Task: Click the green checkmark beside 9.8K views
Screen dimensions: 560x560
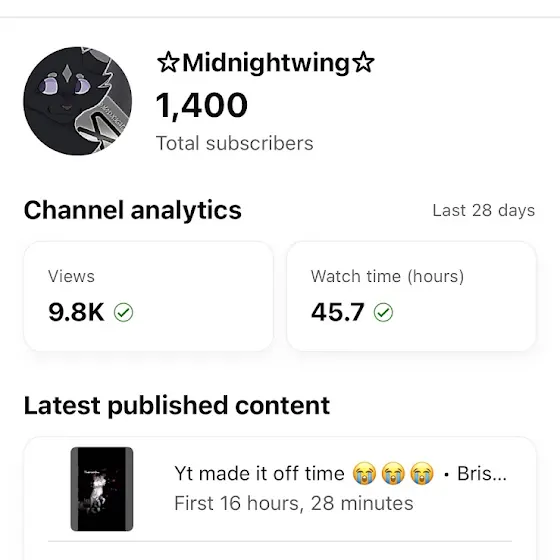Action: click(x=123, y=312)
